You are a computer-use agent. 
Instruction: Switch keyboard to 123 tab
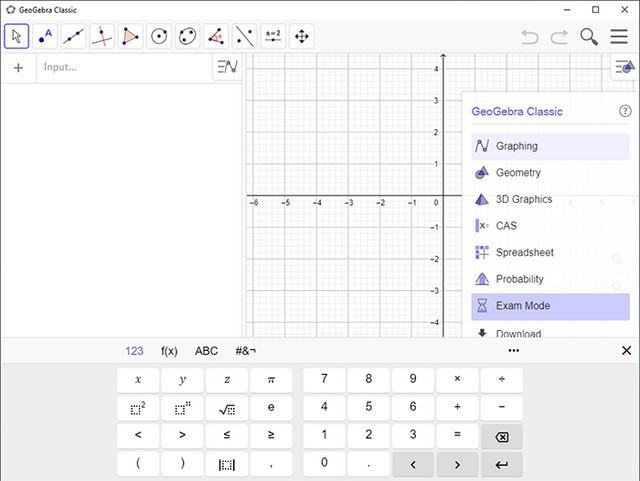[134, 351]
